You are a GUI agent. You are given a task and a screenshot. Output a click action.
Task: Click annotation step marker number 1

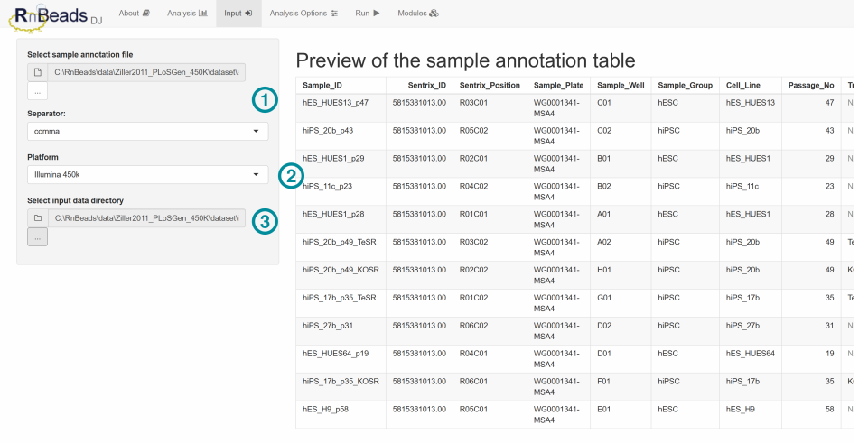pos(264,101)
